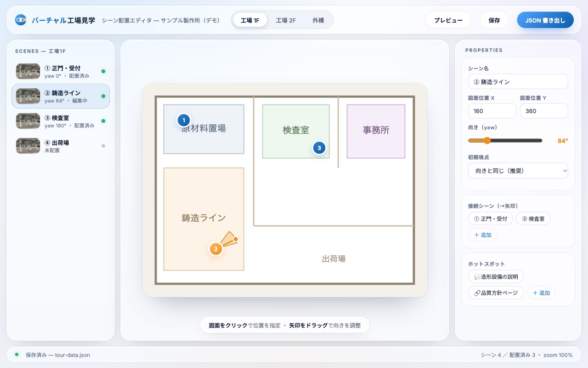The image size is (588, 368).
Task: Select the ① 正門・受付 scene thumbnail
Action: pyautogui.click(x=28, y=71)
